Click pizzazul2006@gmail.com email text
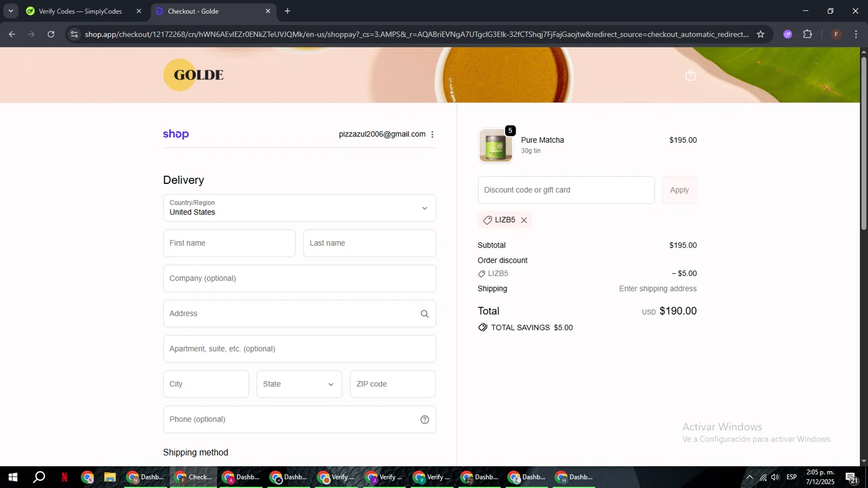The height and width of the screenshot is (488, 868). click(x=382, y=134)
